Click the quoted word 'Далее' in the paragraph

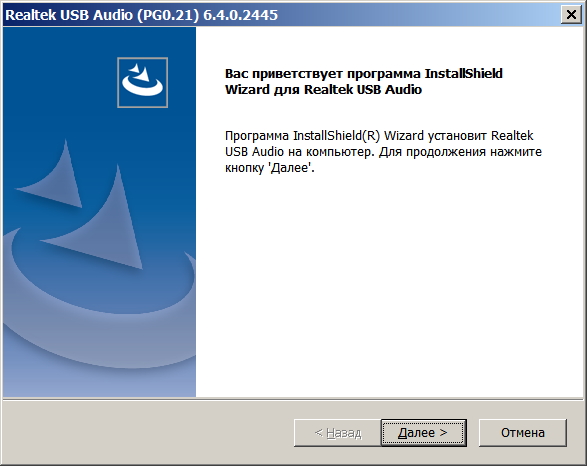coord(291,168)
